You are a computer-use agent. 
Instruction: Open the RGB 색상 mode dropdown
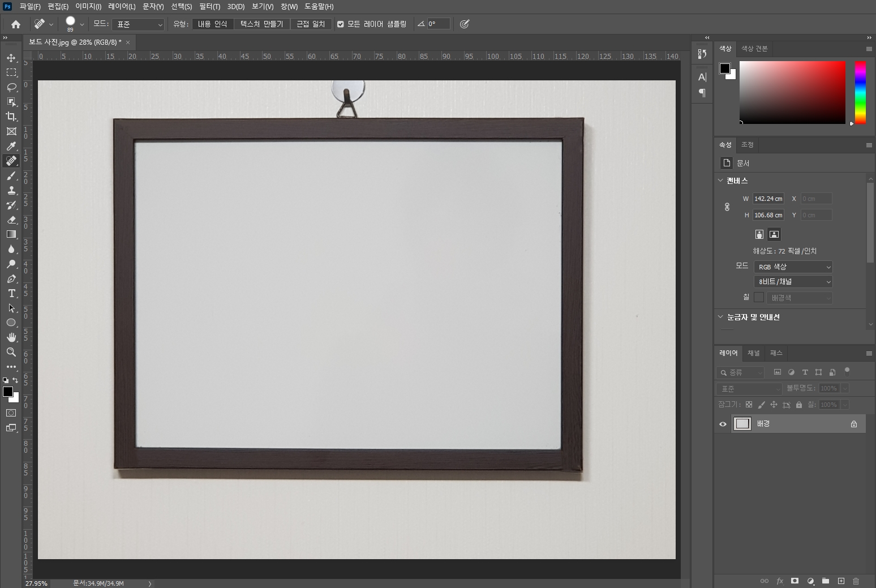(x=793, y=267)
